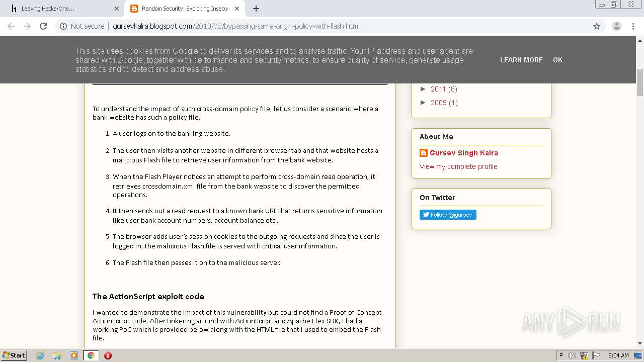Click the page vertical scrollbar thumb
This screenshot has height=362, width=644.
640,83
